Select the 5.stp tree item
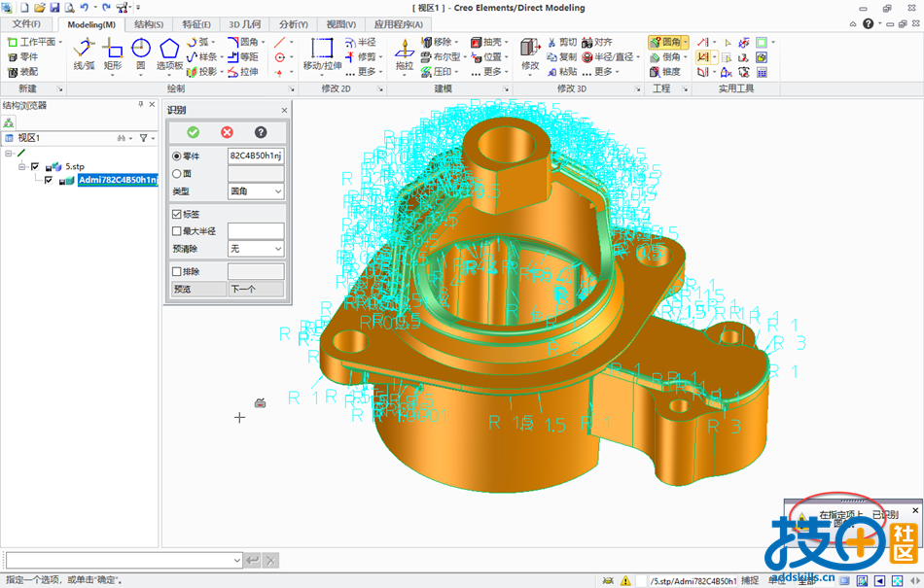This screenshot has width=924, height=588. tap(75, 166)
